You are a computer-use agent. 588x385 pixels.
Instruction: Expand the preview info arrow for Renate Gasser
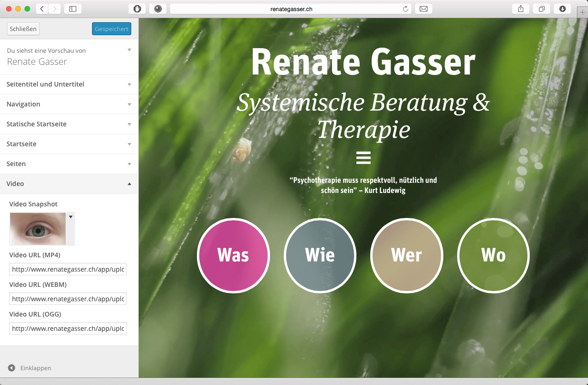pyautogui.click(x=129, y=50)
